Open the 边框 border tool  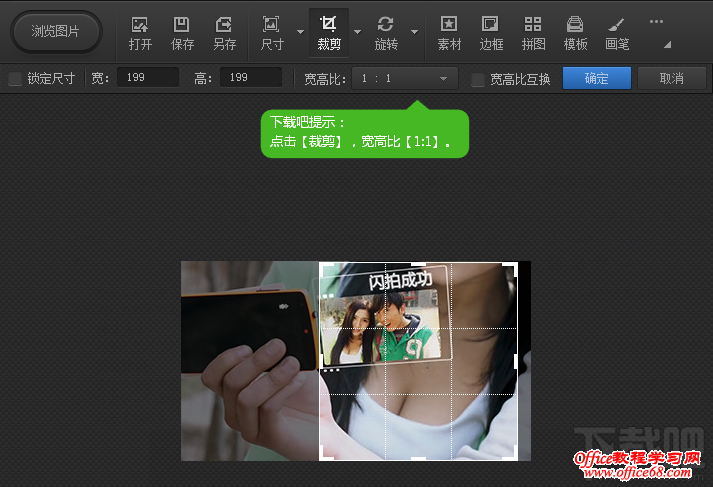(491, 32)
